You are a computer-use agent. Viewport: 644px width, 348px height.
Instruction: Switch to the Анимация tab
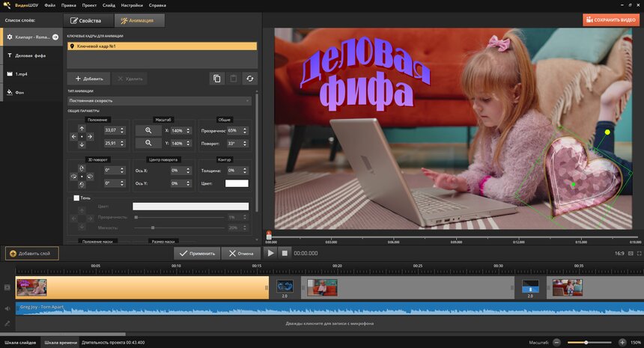pos(139,20)
